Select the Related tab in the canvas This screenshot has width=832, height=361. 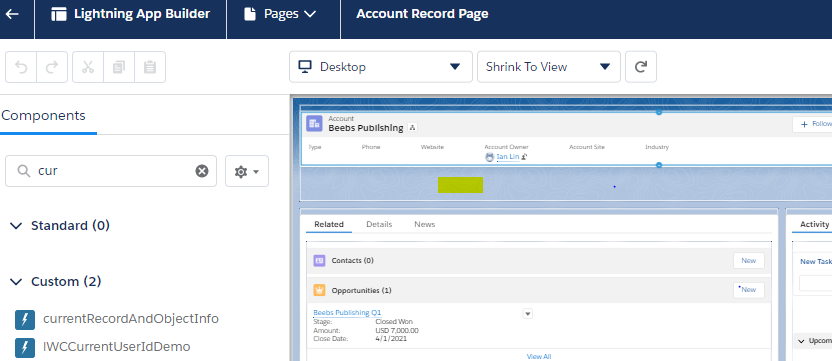tap(329, 225)
